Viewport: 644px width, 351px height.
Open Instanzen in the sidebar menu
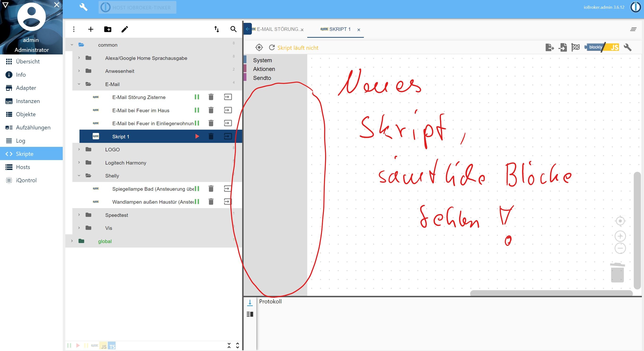(28, 101)
